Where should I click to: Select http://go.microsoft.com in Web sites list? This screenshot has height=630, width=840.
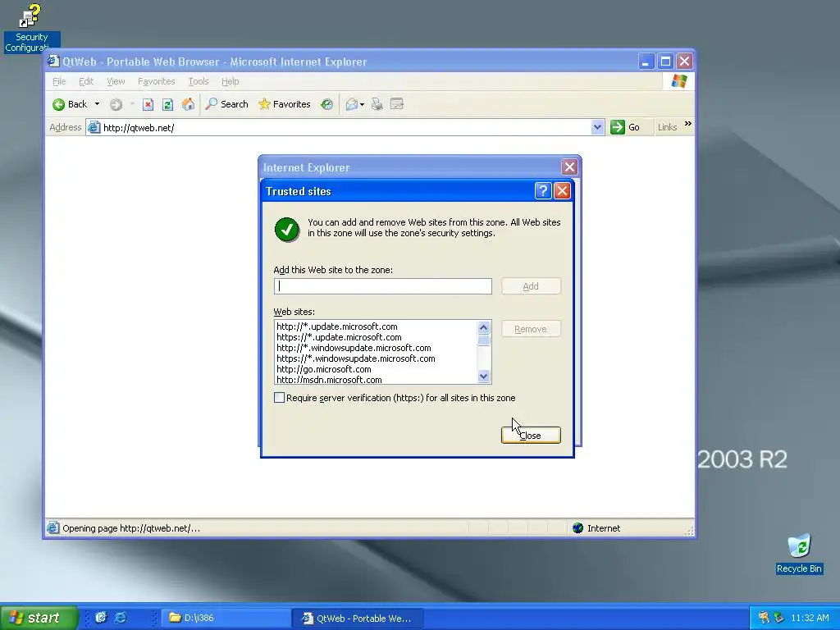(323, 369)
